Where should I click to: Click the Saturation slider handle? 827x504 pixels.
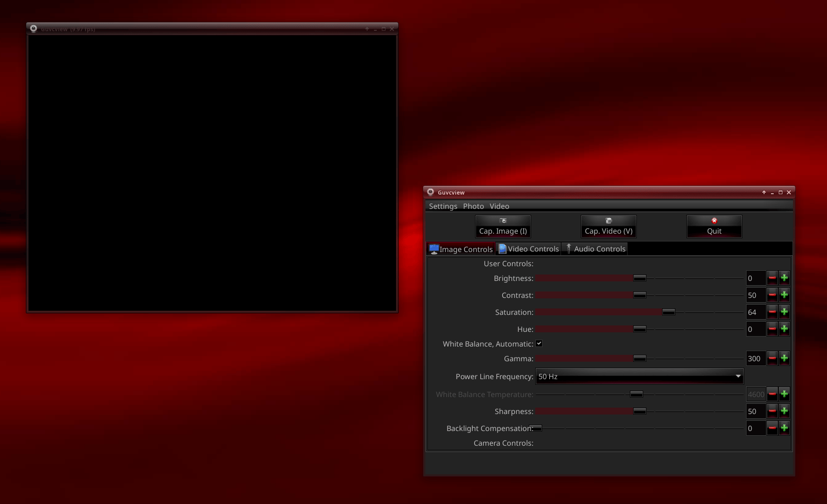click(668, 312)
